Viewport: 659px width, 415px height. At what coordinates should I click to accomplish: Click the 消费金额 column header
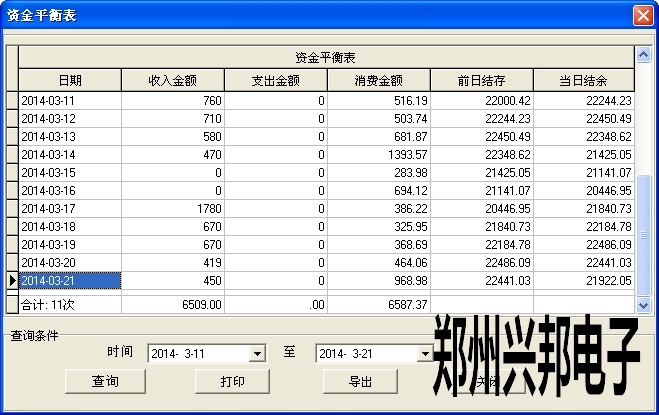pyautogui.click(x=379, y=80)
